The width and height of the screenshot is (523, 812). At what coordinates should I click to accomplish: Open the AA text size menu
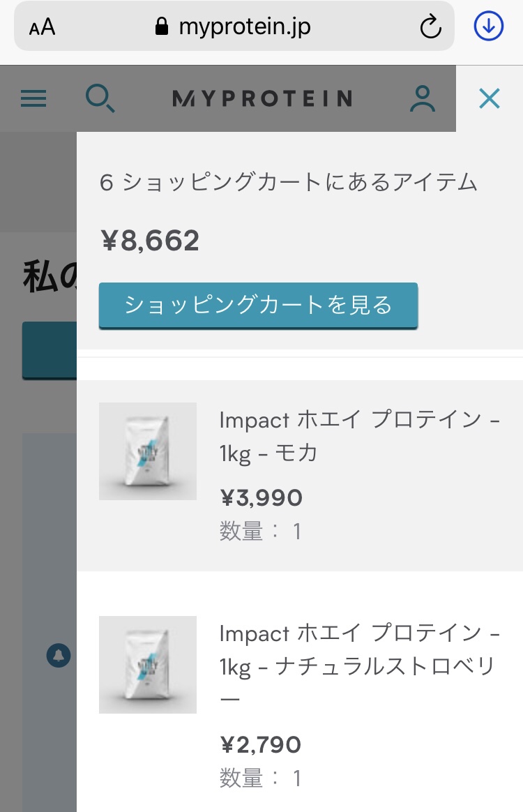click(42, 27)
